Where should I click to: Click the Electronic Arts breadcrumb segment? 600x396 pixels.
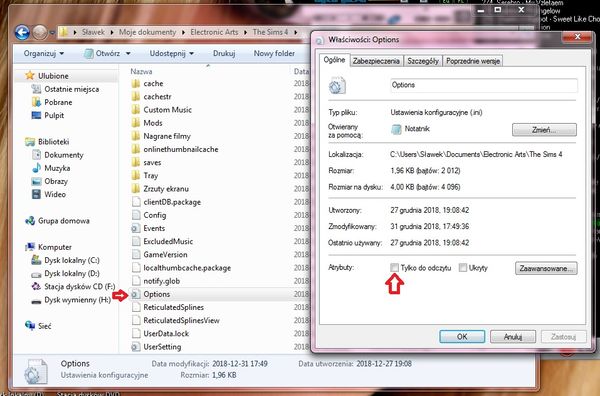pyautogui.click(x=214, y=33)
